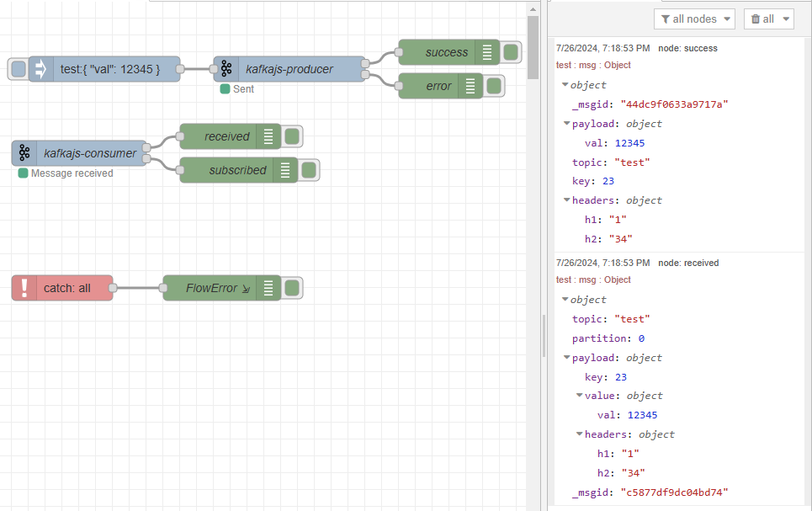Collapse value object in received message
Screen dimensions: 812x511
[580, 396]
